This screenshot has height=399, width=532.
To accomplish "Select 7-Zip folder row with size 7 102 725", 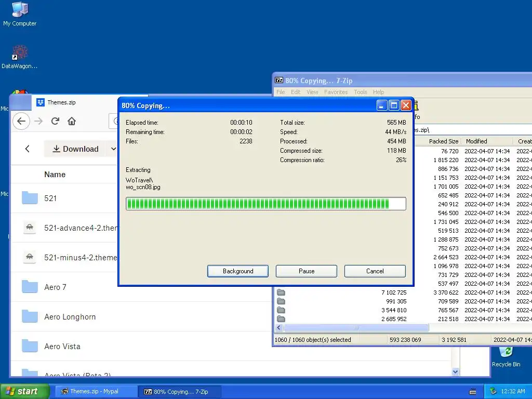I will pyautogui.click(x=402, y=292).
